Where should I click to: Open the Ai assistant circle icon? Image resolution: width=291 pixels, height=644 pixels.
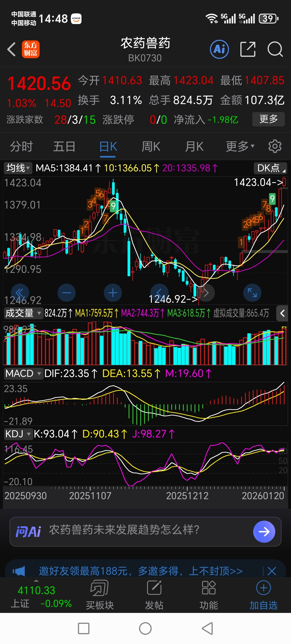tap(219, 49)
